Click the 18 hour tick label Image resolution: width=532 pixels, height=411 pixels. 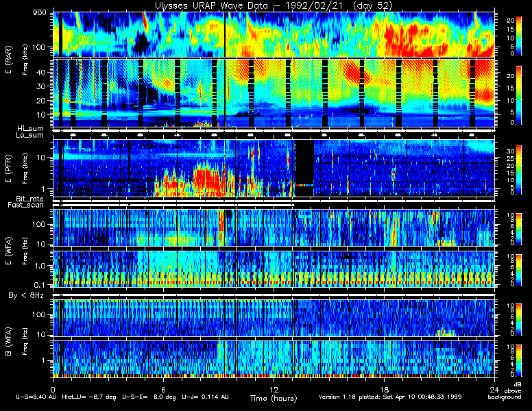[384, 389]
